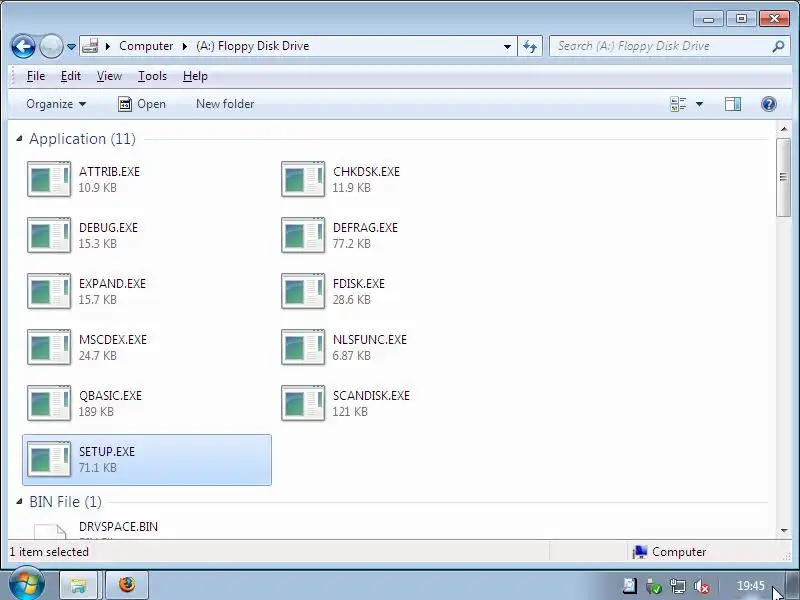Click the 19:45 taskbar clock
The width and height of the screenshot is (800, 600).
pyautogui.click(x=751, y=586)
